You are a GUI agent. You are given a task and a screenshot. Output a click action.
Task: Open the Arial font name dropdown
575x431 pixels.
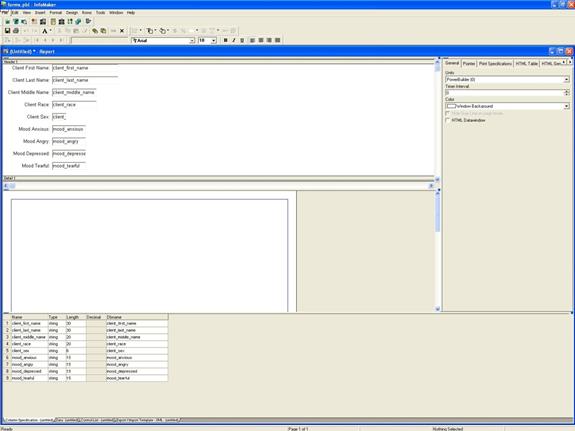tap(192, 41)
